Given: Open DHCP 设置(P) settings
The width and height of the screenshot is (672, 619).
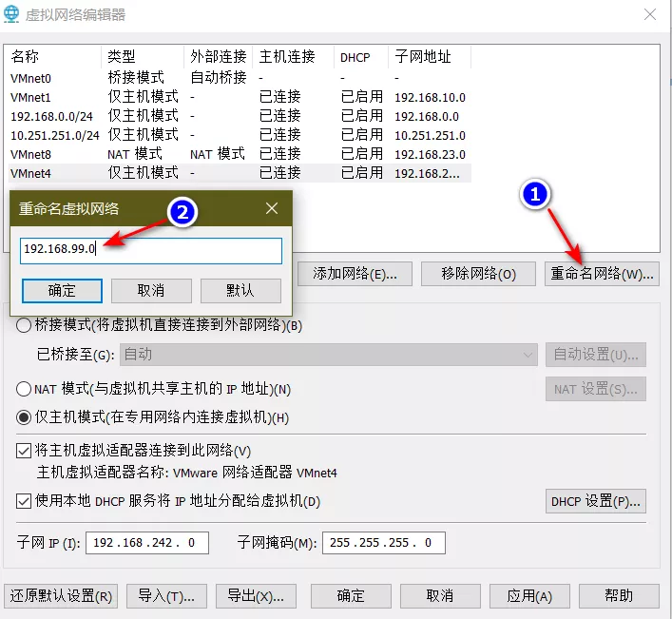Looking at the screenshot, I should coord(596,501).
